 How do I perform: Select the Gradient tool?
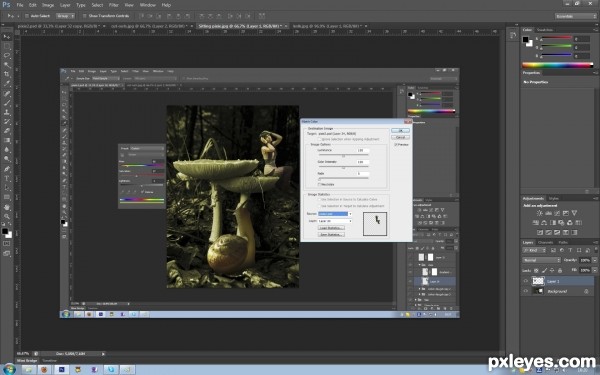[x=7, y=140]
